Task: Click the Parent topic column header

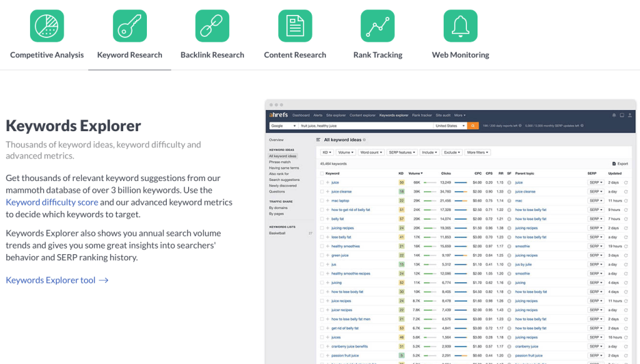Action: click(524, 174)
